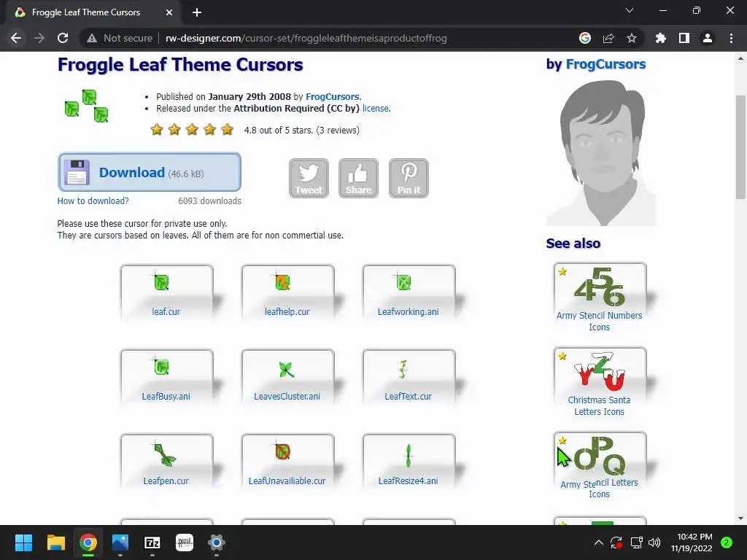Open the 7-Zip taskbar icon
This screenshot has height=560, width=747.
[x=152, y=542]
